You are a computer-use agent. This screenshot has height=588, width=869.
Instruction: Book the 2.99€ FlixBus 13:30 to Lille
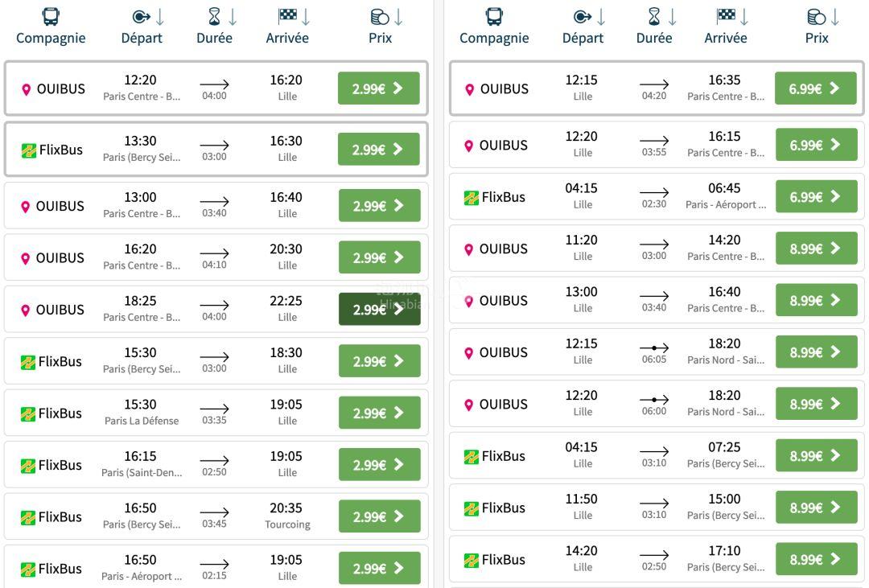click(378, 149)
